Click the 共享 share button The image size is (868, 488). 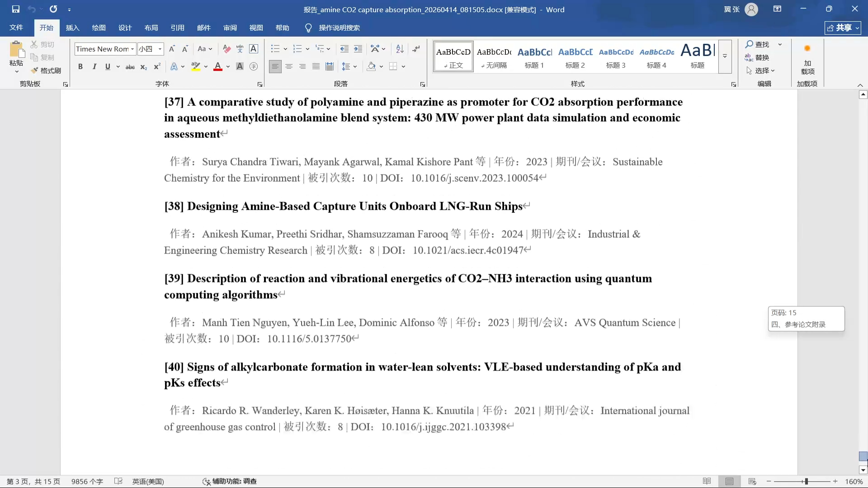point(842,28)
